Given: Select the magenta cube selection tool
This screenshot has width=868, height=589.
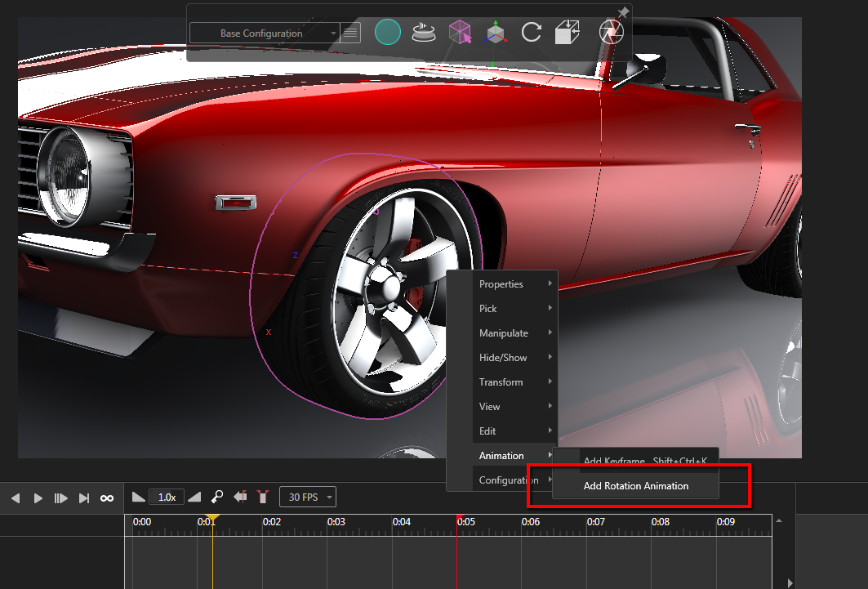Looking at the screenshot, I should coord(460,32).
